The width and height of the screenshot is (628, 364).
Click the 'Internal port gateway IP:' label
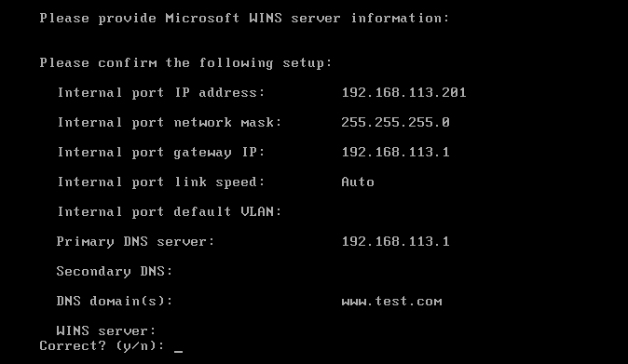pos(161,153)
